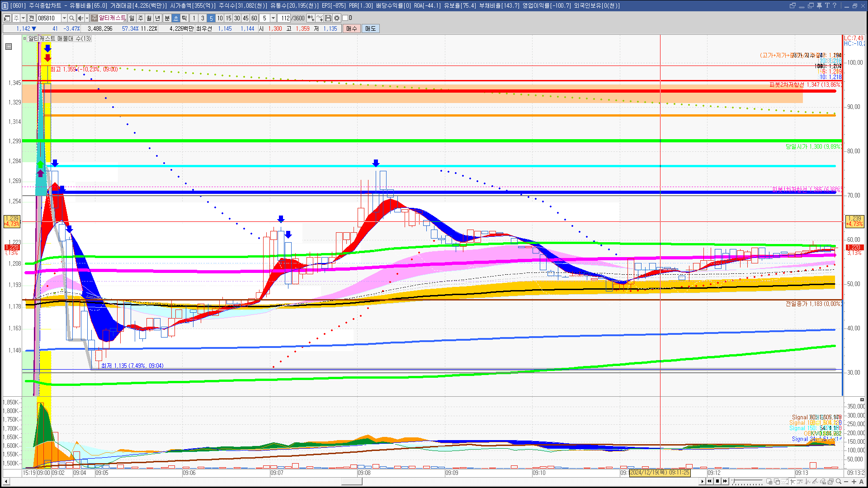Switch to 10 interval tab

point(220,18)
